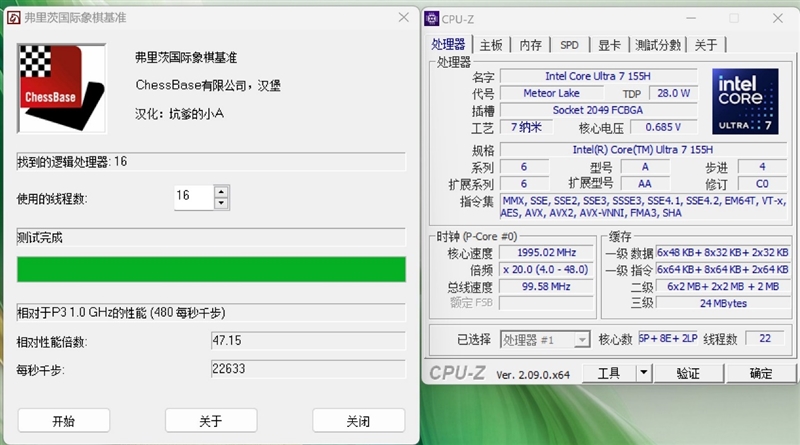The image size is (800, 445).
Task: Close the CPU-Z window
Action: click(778, 18)
